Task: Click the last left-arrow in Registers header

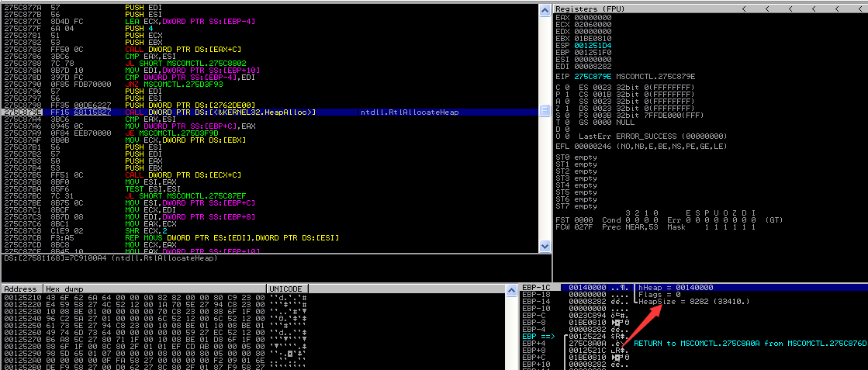Action: tap(860, 9)
